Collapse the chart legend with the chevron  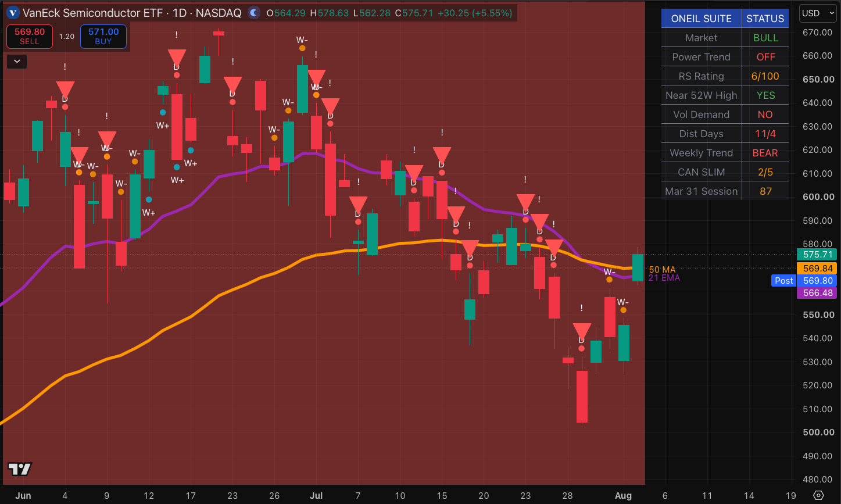pyautogui.click(x=17, y=60)
